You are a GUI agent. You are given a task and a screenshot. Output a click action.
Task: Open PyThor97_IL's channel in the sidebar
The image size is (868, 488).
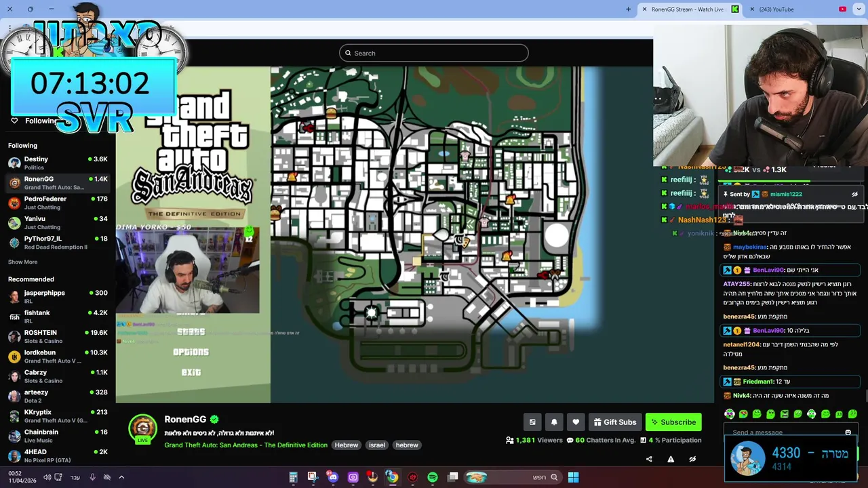58,243
